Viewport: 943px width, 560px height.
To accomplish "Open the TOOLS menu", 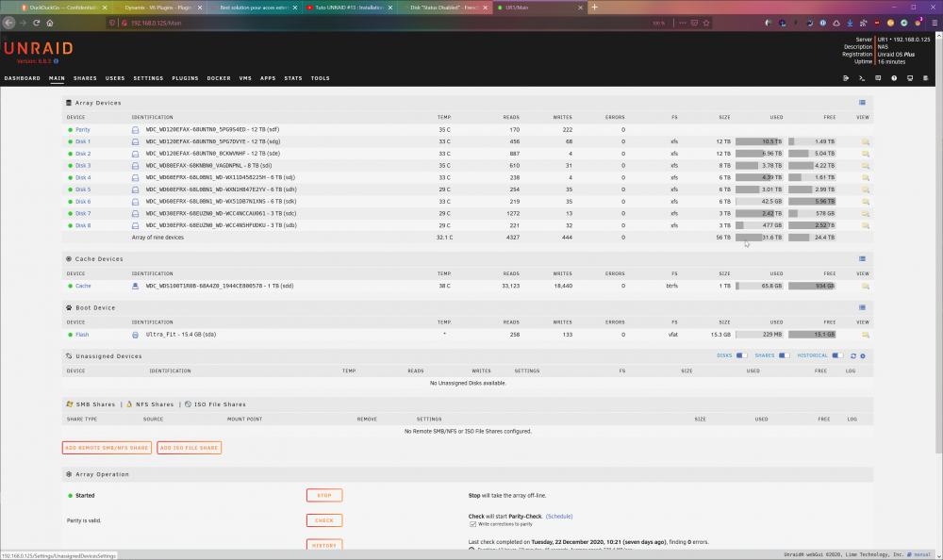I will pos(320,78).
